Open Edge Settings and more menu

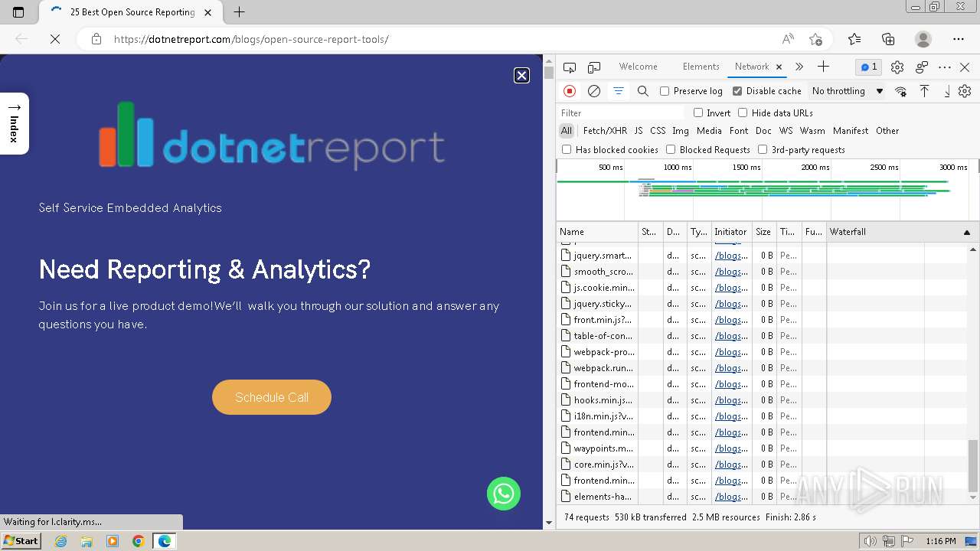pyautogui.click(x=959, y=39)
